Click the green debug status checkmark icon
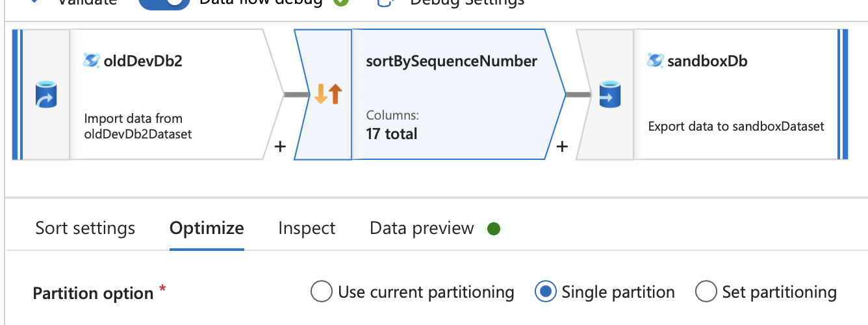868x325 pixels. [340, 2]
